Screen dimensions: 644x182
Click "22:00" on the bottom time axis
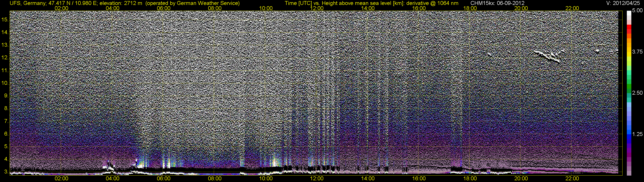(x=572, y=179)
